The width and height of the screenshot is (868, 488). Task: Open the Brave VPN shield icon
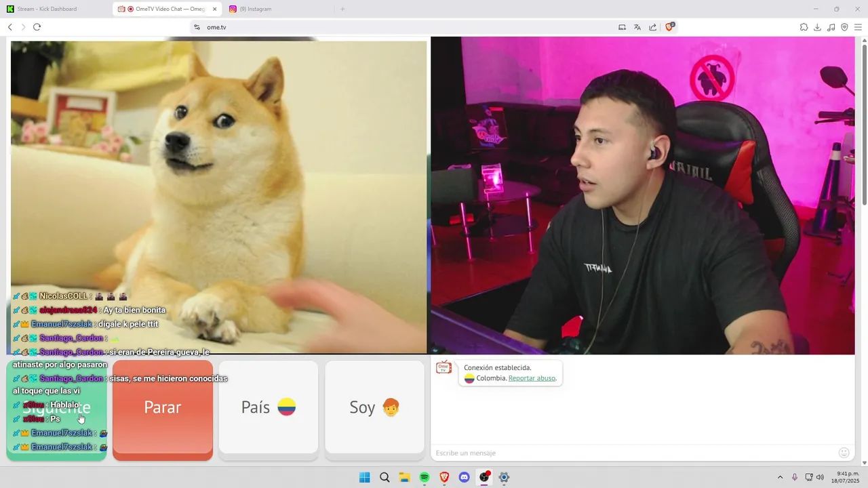[x=844, y=27]
